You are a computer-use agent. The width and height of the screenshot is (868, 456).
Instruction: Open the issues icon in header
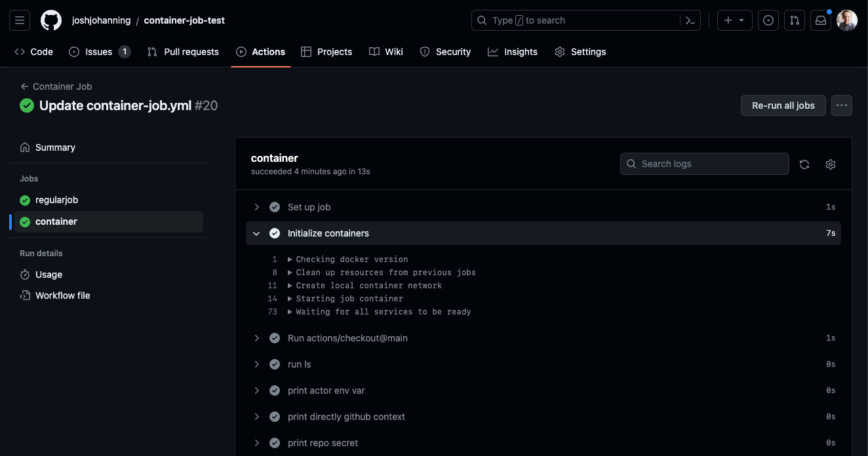pos(768,20)
